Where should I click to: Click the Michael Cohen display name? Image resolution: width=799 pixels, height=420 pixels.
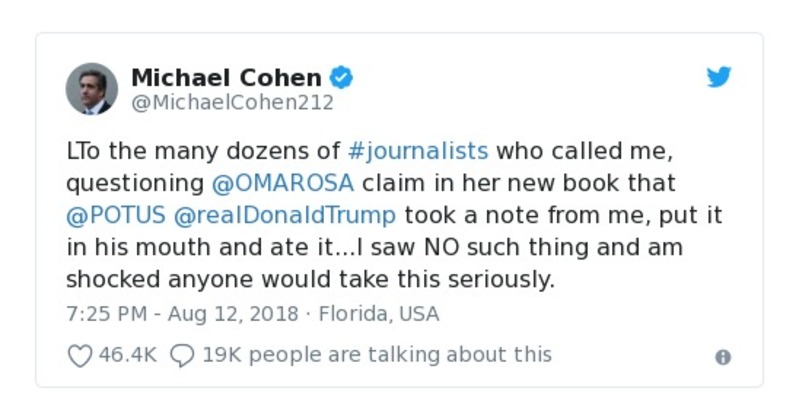click(x=226, y=77)
